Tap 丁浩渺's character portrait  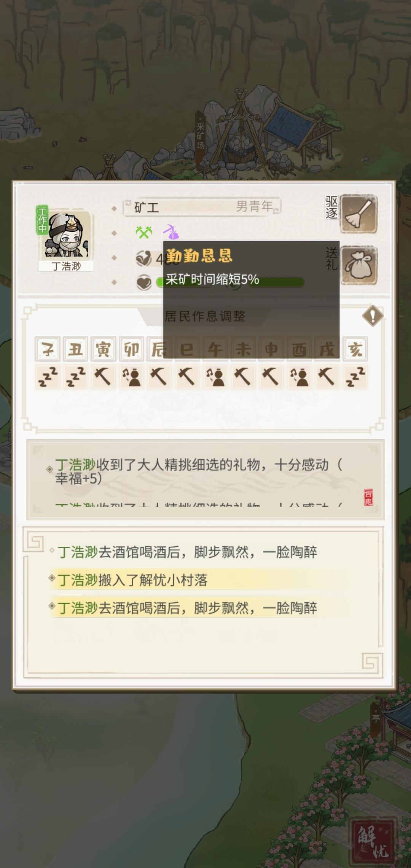point(67,235)
